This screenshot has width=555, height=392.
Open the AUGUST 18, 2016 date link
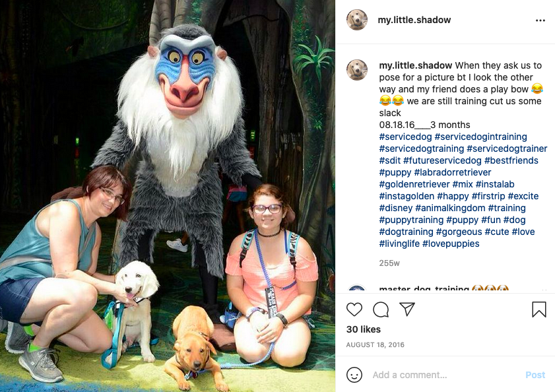(x=375, y=344)
